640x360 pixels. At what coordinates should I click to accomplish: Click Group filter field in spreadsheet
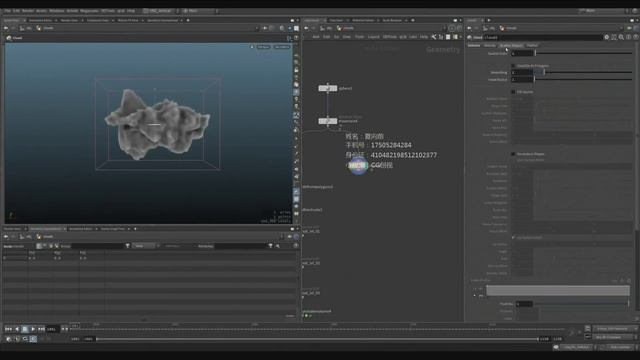pyautogui.click(x=98, y=246)
